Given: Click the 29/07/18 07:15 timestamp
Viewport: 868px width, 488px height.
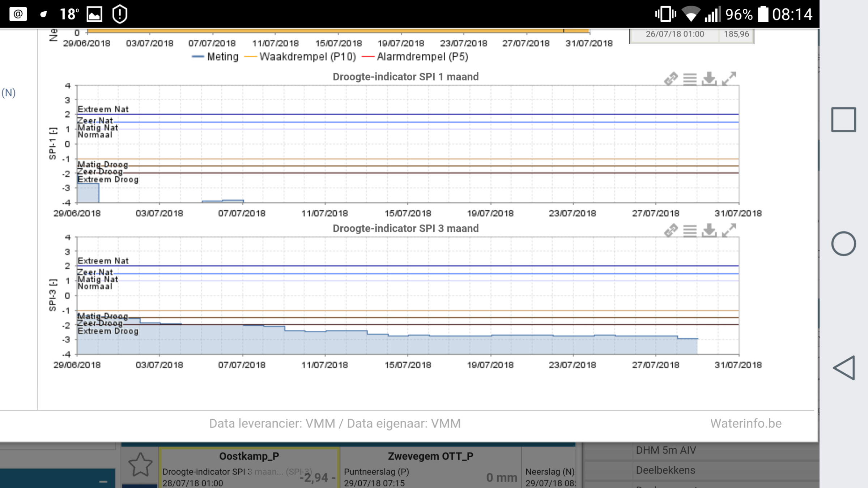Looking at the screenshot, I should [374, 483].
